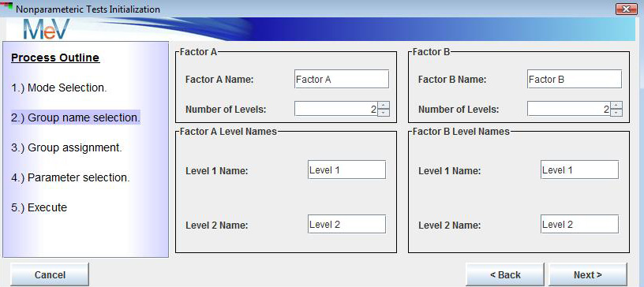The height and width of the screenshot is (287, 644).
Task: Click Factor A Number of Levels value
Action: point(336,110)
